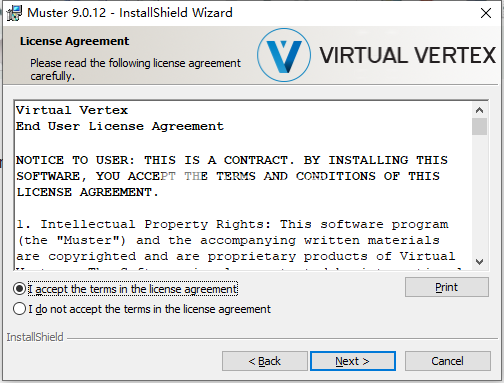Viewport: 504px width, 383px height.
Task: Click the VIRTUAL VERTEX brand text
Action: point(408,55)
